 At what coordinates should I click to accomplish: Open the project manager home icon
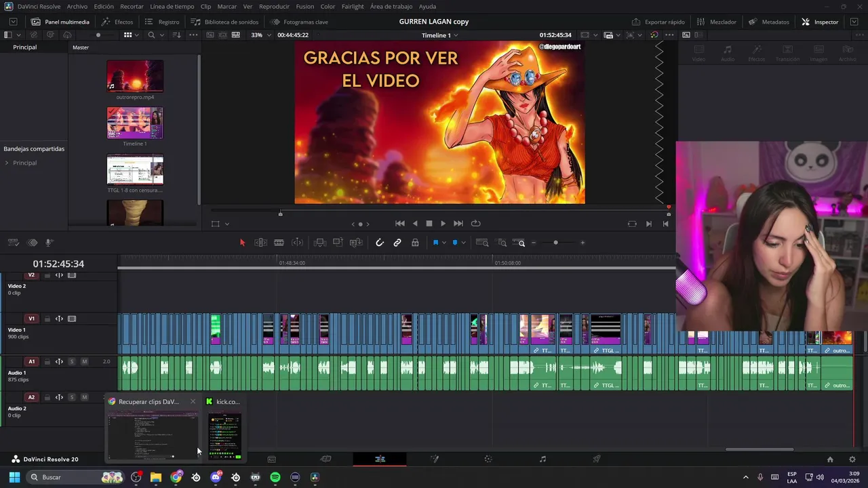830,459
